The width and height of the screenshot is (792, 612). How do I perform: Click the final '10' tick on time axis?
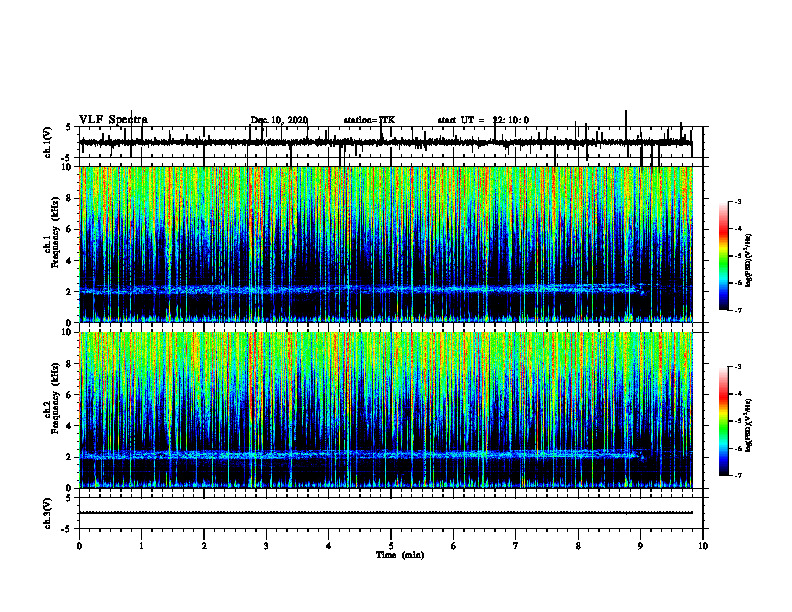coord(703,546)
